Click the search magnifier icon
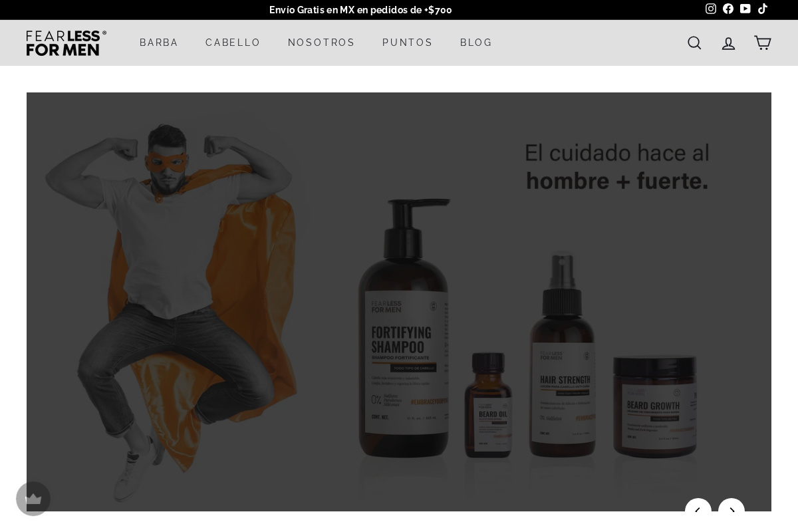Screen dimensions: 798x532 click(694, 43)
